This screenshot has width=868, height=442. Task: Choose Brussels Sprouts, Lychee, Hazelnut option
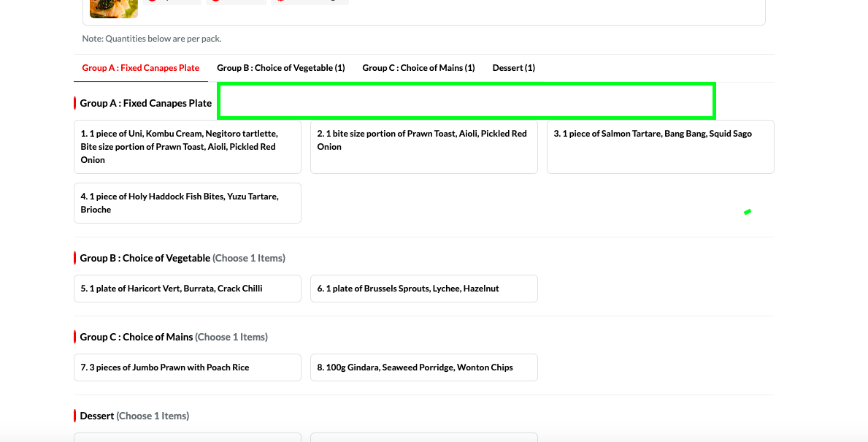coord(423,289)
